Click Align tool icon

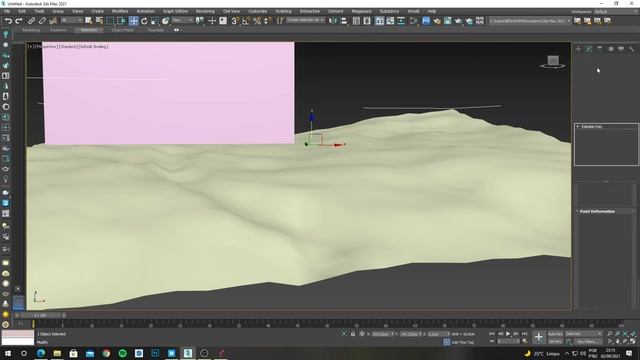pyautogui.click(x=344, y=20)
